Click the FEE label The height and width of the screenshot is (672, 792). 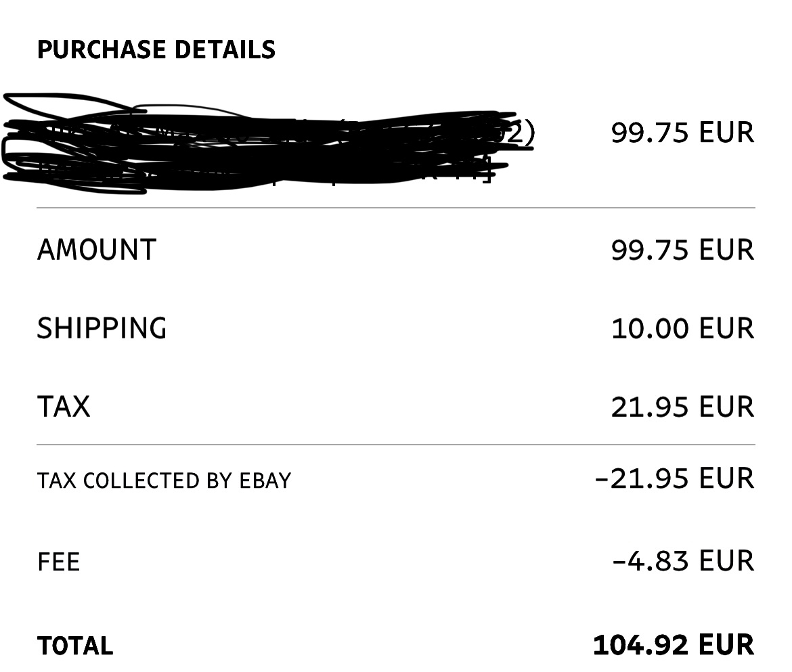tap(59, 562)
